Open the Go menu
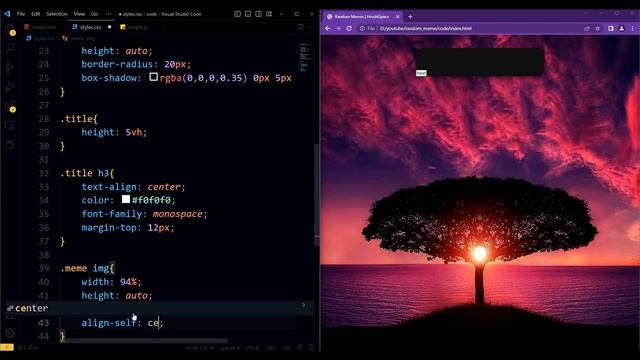Viewport: 640px width, 360px height. coord(94,14)
